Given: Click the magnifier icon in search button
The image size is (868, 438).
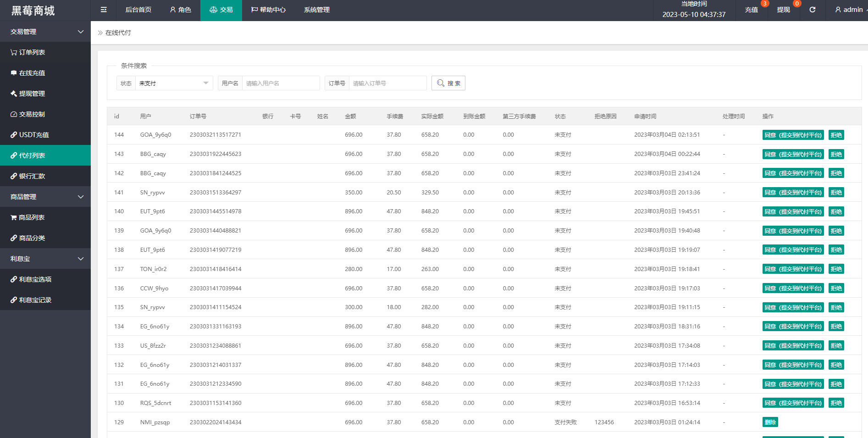Looking at the screenshot, I should [x=441, y=83].
